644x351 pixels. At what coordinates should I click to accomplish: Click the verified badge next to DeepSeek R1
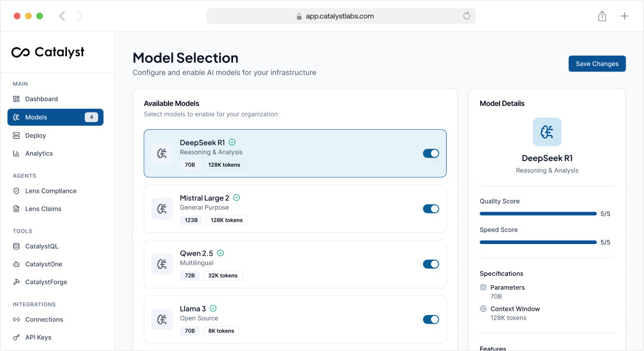[x=232, y=143]
